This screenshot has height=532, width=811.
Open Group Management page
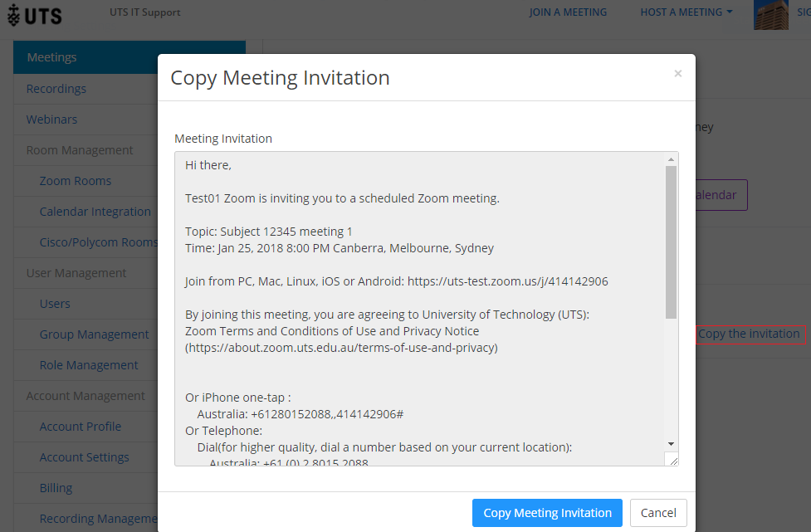pyautogui.click(x=95, y=334)
